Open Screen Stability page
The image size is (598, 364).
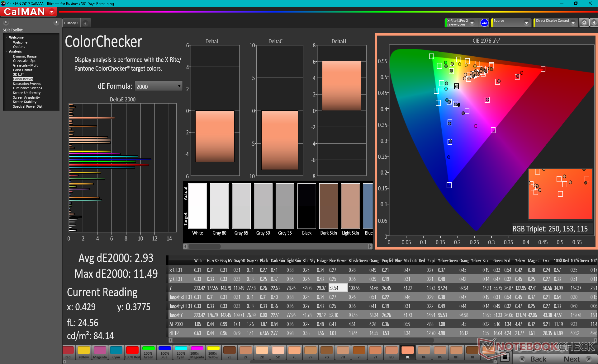coord(25,102)
